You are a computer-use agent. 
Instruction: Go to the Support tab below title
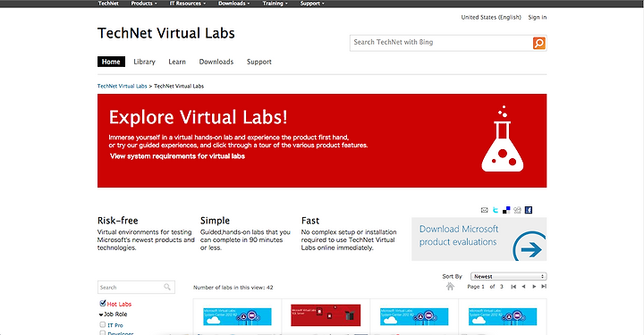pyautogui.click(x=258, y=62)
